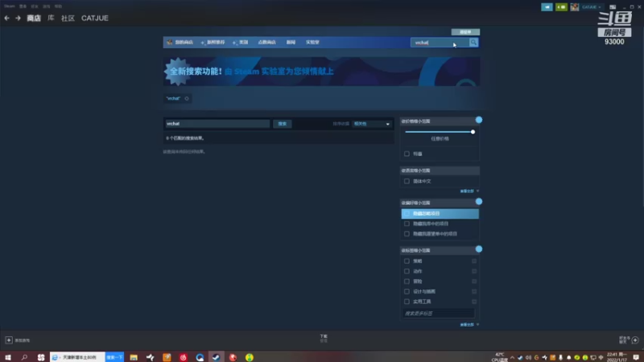Open the sort-by 相关性 dropdown

(372, 124)
